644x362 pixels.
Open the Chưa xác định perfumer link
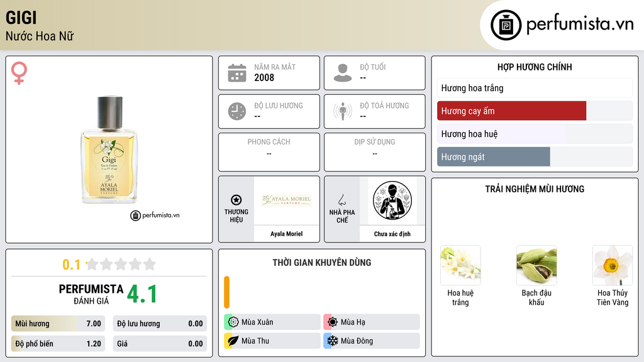392,234
